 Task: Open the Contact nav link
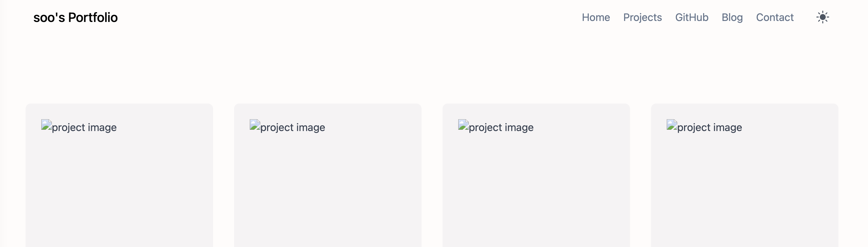(x=775, y=17)
